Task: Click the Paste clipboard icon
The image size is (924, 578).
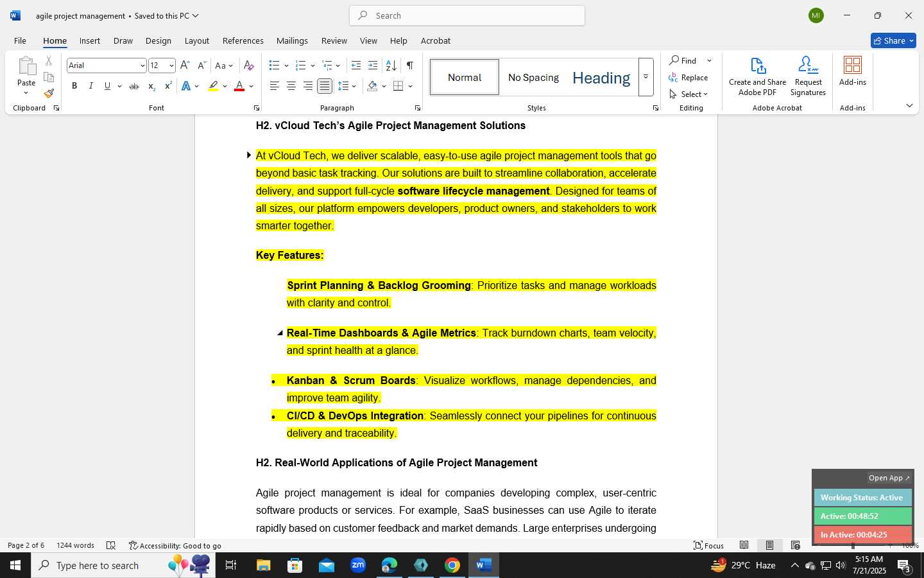Action: tap(26, 66)
